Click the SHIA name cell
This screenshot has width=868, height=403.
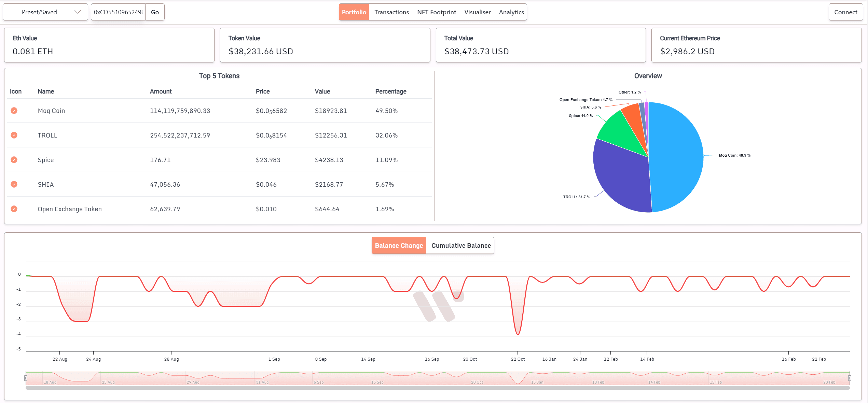pos(46,185)
